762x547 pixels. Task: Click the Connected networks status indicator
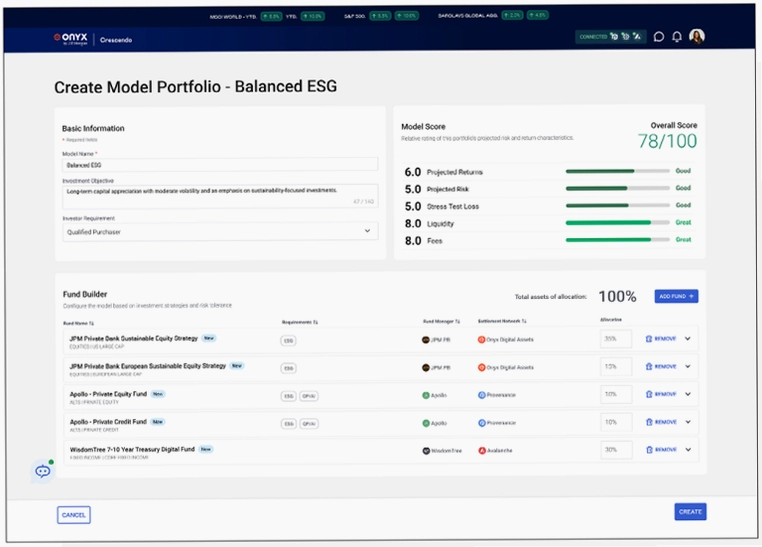click(x=610, y=36)
